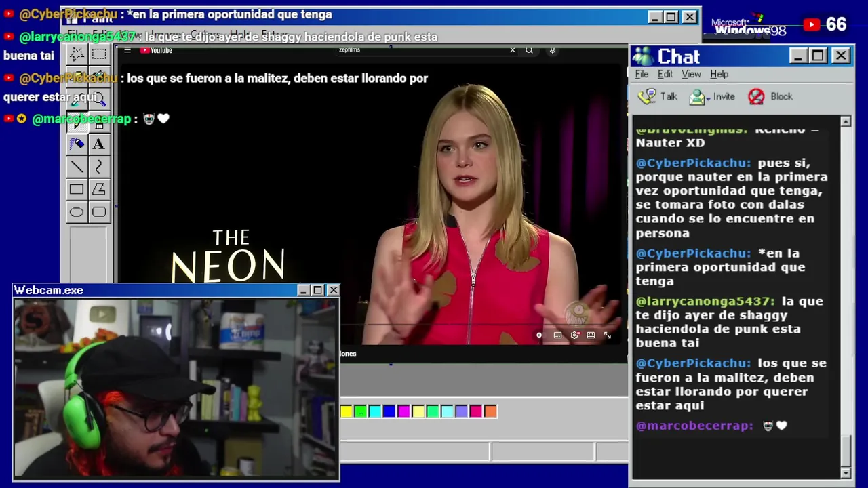Choose the Magnifier tool in Paint

pos(99,100)
